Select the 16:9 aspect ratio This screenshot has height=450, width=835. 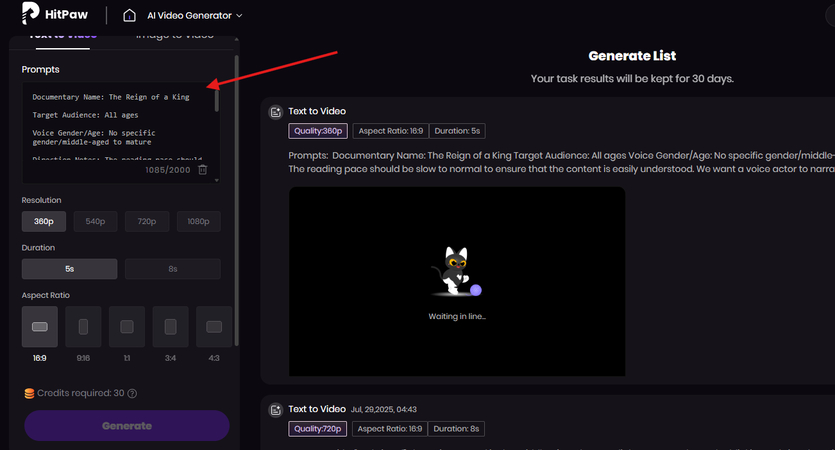(x=40, y=326)
